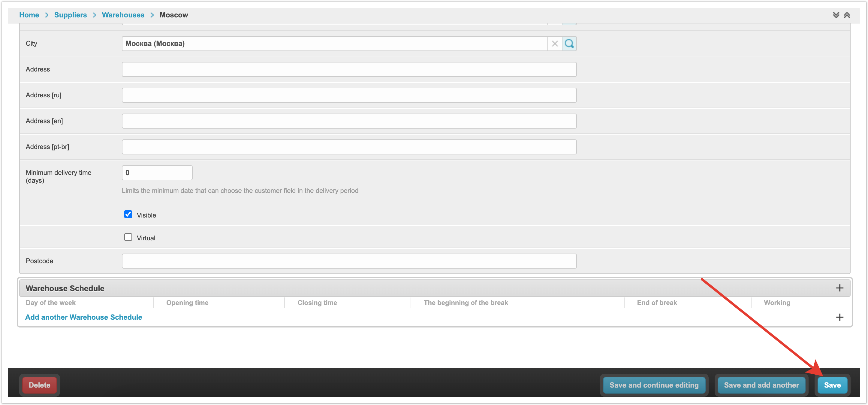The width and height of the screenshot is (868, 405).
Task: Click Add another Warehouse Schedule link
Action: point(83,317)
